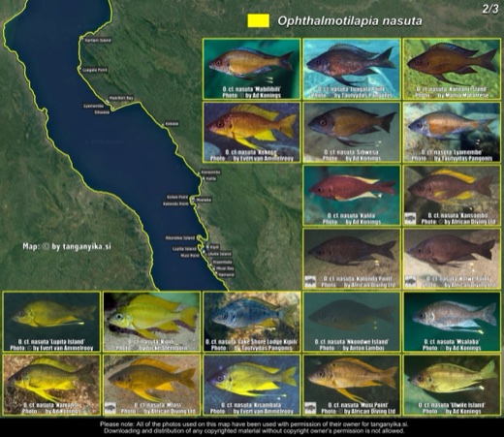Click the yellow Ophthalmotilapia nasuta legend swatch
This screenshot has height=437, width=504.
click(x=258, y=20)
